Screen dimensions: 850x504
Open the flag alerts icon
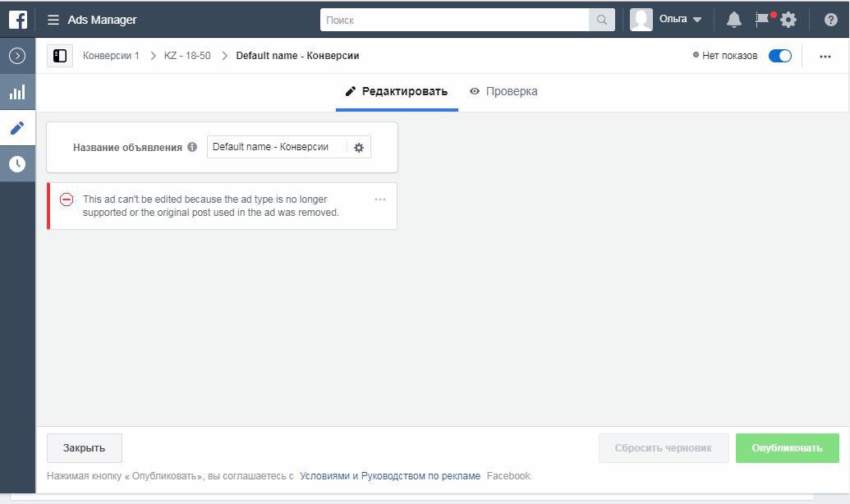click(762, 19)
